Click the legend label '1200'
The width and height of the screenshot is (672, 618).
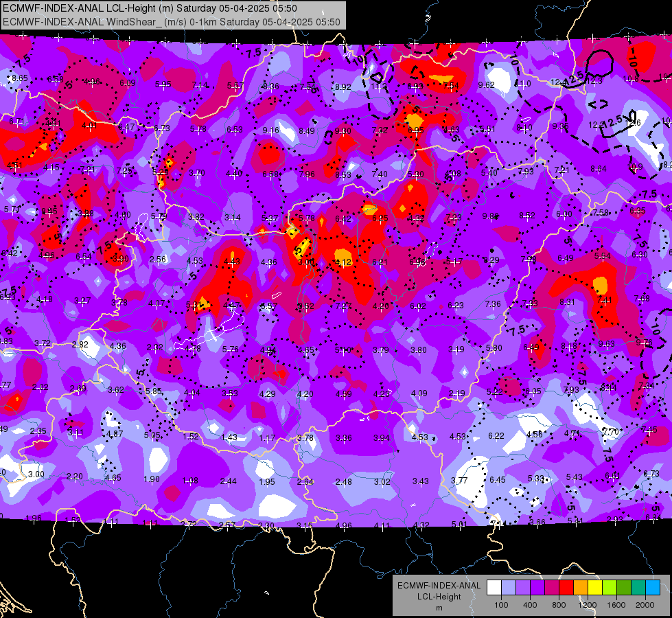tap(587, 605)
